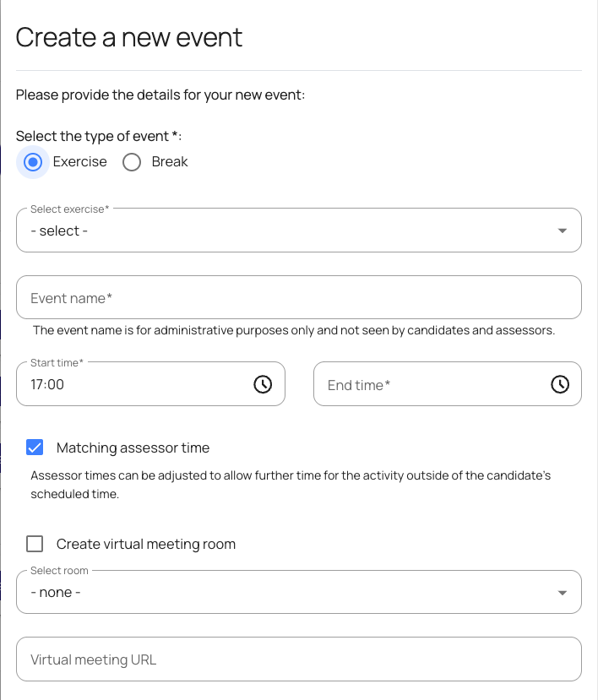
Task: Click the Matching assessor time label
Action: pyautogui.click(x=133, y=448)
